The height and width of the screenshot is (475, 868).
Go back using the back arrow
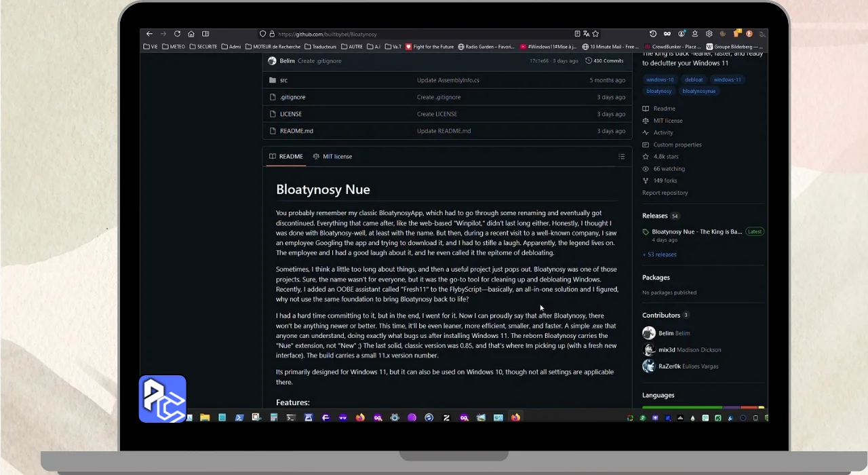pyautogui.click(x=149, y=34)
